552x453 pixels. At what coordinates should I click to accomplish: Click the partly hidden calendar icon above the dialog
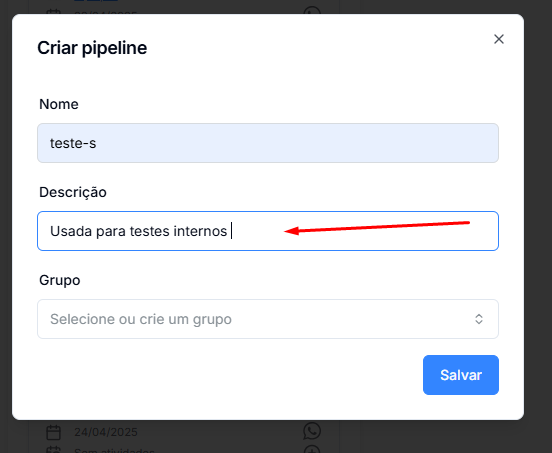[54, 12]
